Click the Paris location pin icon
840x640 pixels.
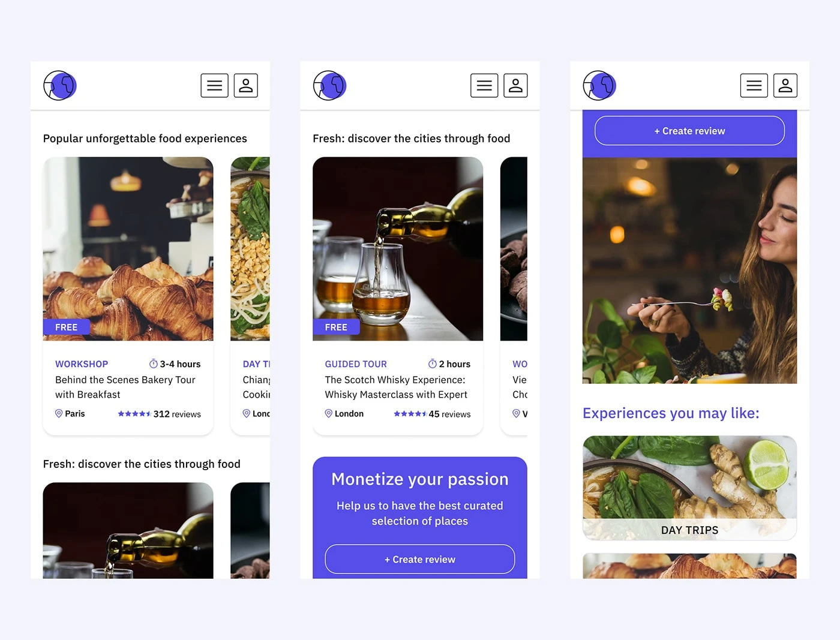(x=59, y=414)
